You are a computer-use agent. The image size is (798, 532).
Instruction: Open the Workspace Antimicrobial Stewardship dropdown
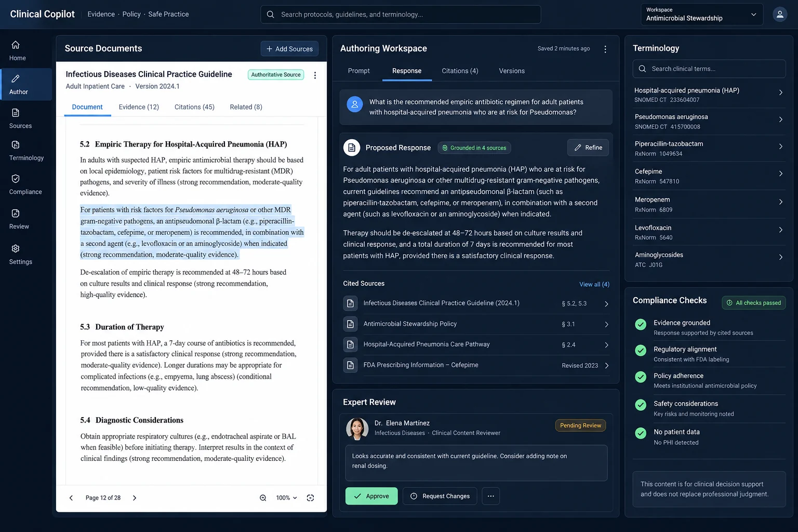pos(702,15)
